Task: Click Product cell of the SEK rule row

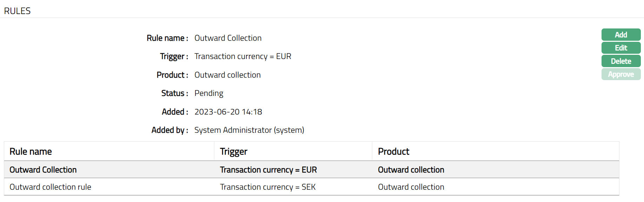Action: [411, 187]
